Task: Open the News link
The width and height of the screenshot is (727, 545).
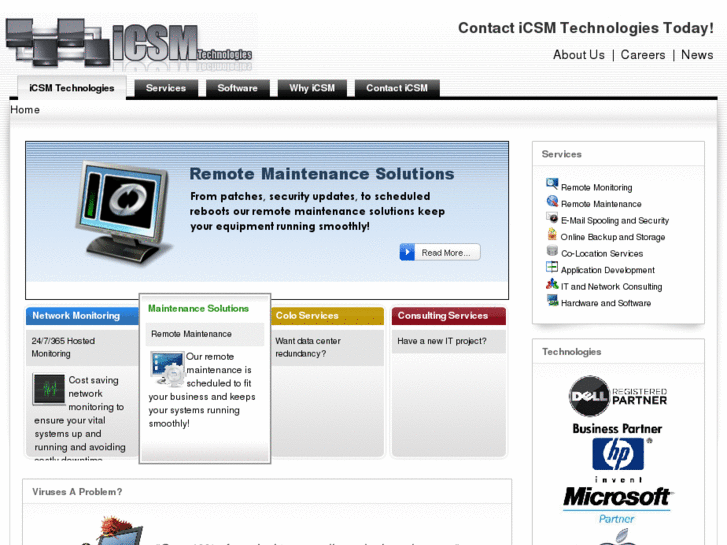Action: coord(697,55)
